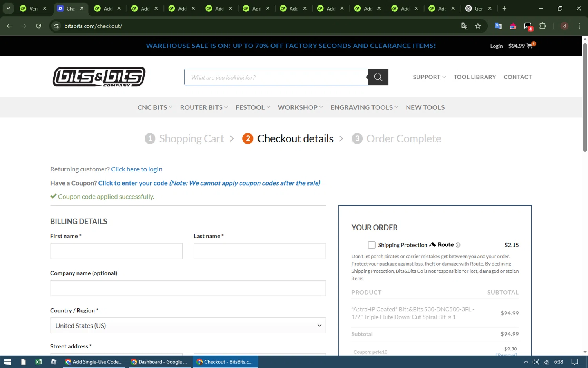View site information icon in address bar
This screenshot has height=368, width=588.
pos(56,26)
